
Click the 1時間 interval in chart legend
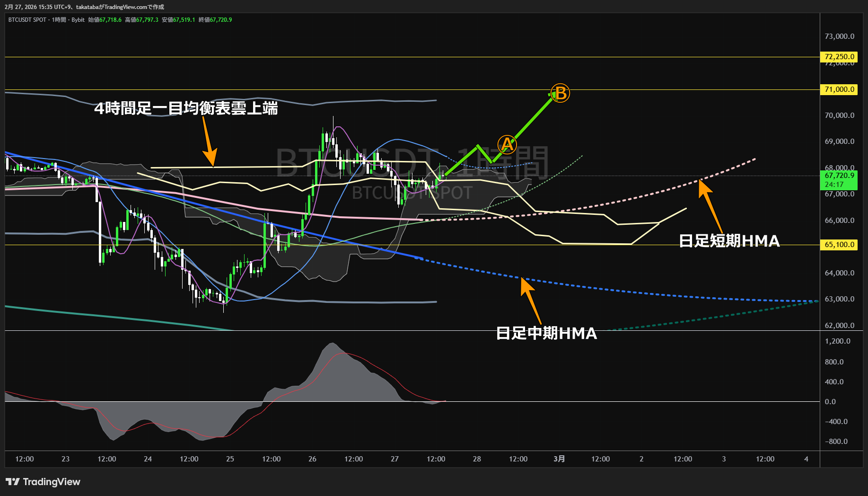click(59, 20)
